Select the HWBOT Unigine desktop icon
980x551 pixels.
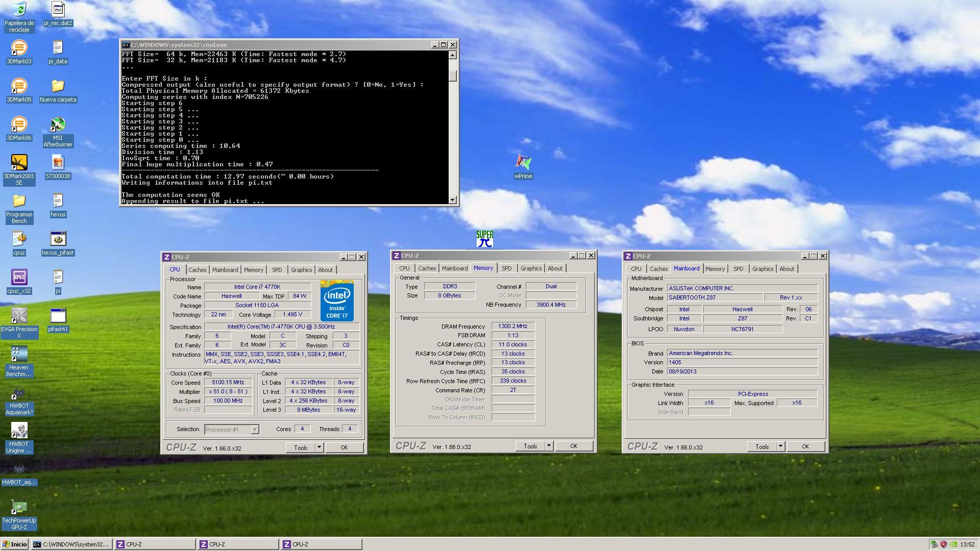click(x=19, y=438)
